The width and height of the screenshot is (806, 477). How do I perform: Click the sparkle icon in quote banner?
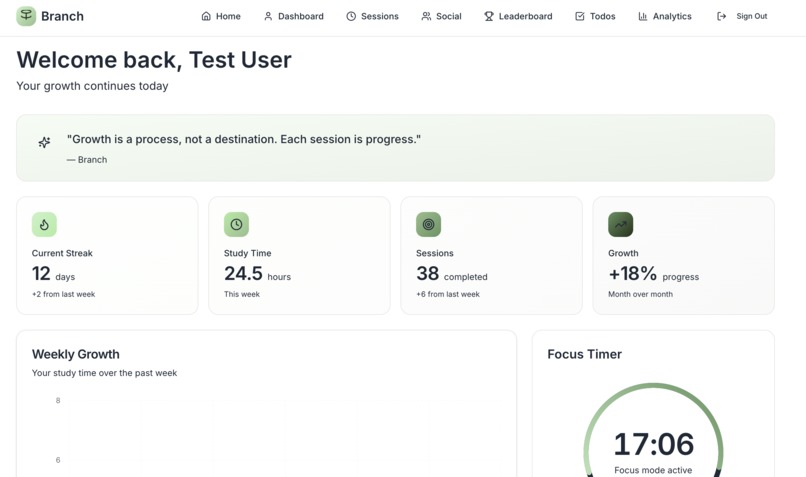click(45, 142)
